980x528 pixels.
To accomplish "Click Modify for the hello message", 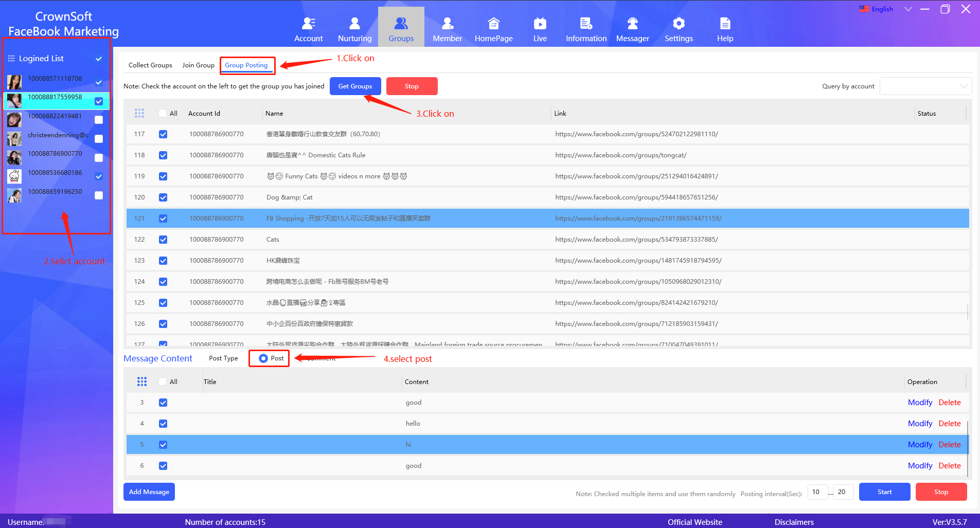I will (919, 424).
